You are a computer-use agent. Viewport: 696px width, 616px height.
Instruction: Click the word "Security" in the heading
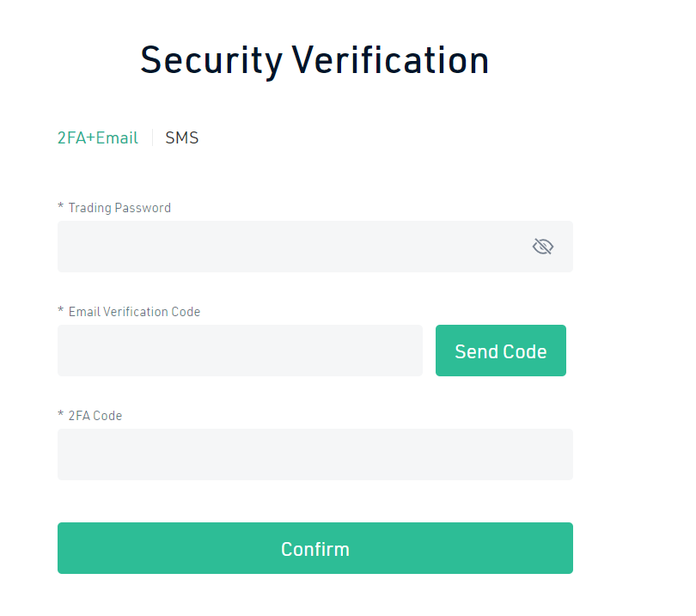tap(211, 60)
